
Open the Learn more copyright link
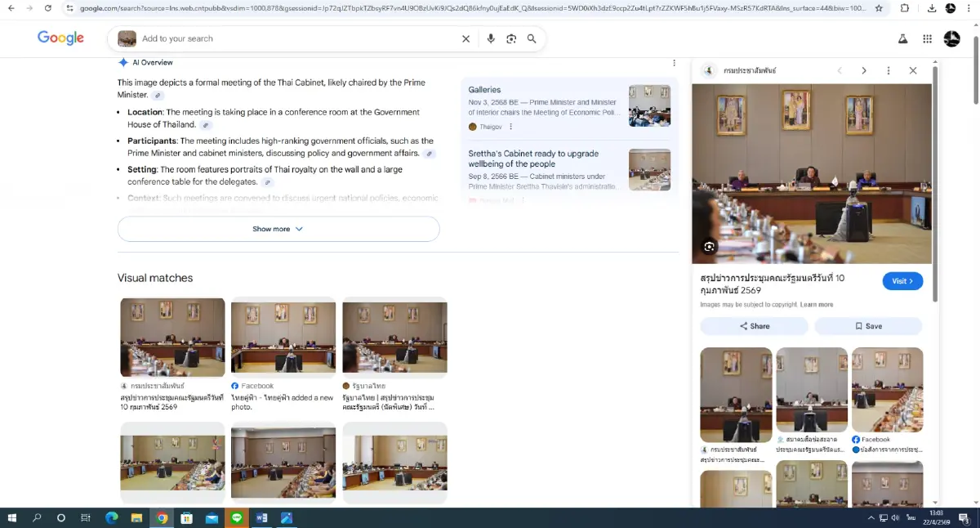coord(817,305)
